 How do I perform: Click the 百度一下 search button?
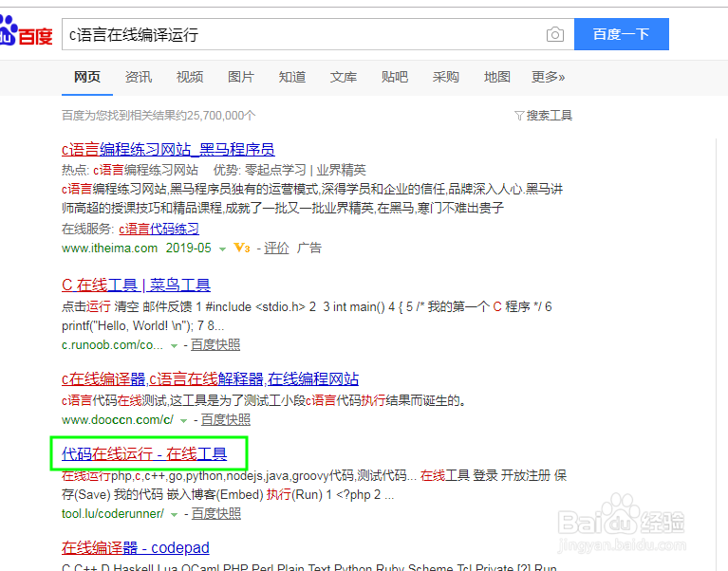pos(621,34)
